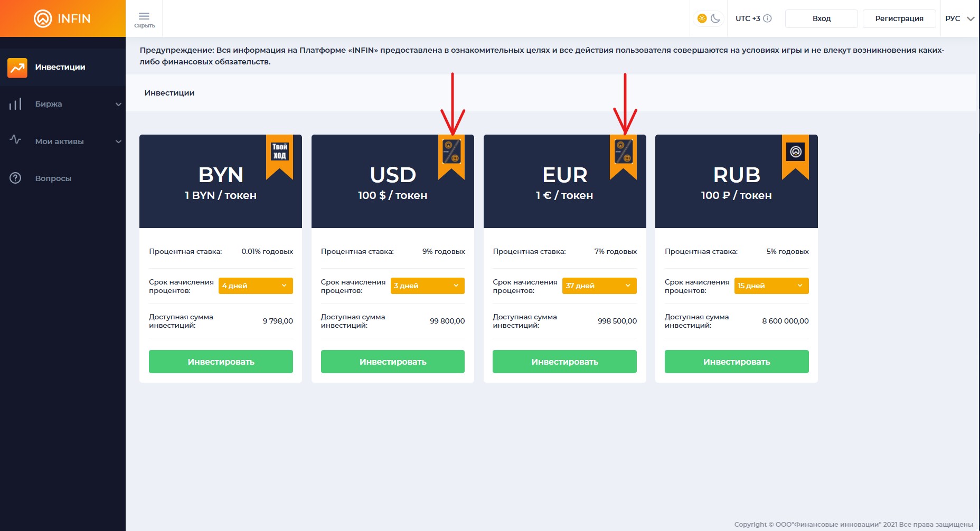Image resolution: width=980 pixels, height=531 pixels.
Task: Click the USD card header
Action: coord(393,182)
